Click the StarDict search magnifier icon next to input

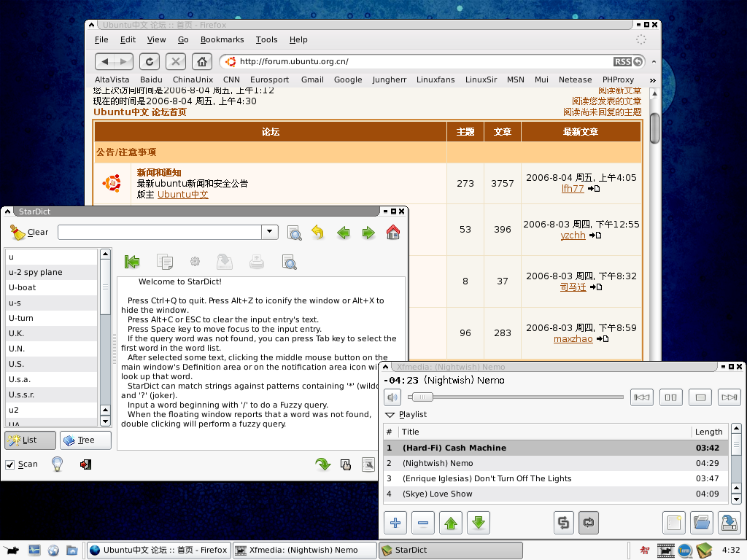coord(295,233)
